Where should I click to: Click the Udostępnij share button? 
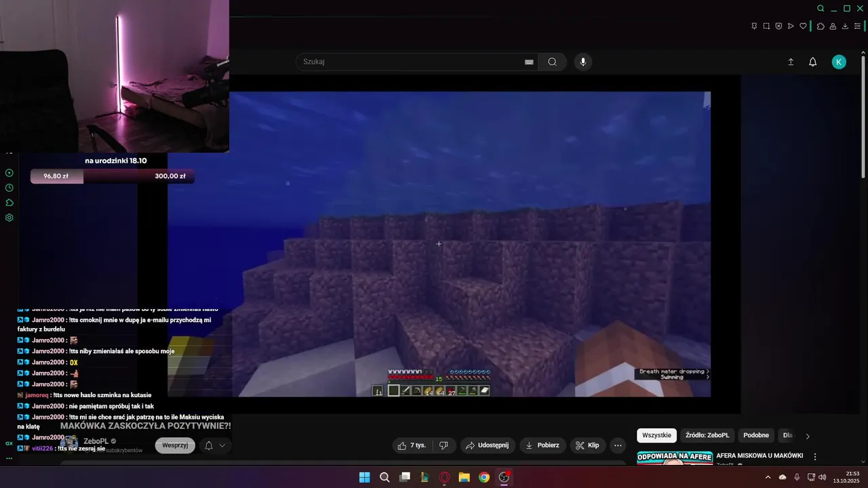click(487, 445)
